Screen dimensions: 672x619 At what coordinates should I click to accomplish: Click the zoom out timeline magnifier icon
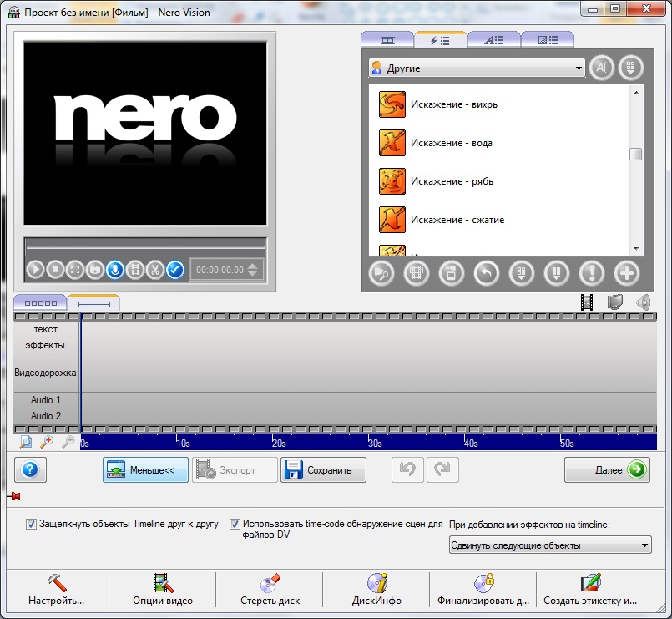68,442
